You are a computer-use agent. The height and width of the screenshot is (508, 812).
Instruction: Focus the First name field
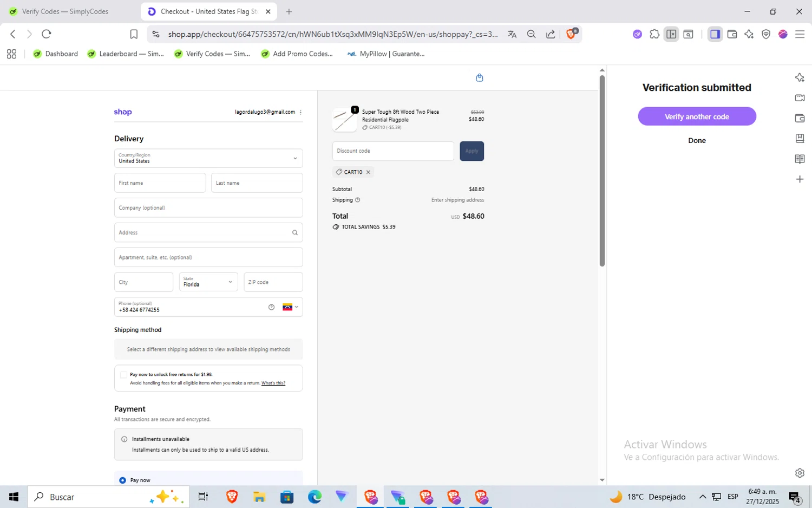pos(160,183)
